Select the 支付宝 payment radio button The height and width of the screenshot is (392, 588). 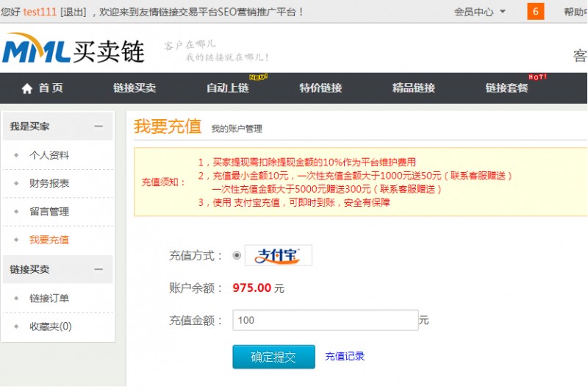[237, 255]
